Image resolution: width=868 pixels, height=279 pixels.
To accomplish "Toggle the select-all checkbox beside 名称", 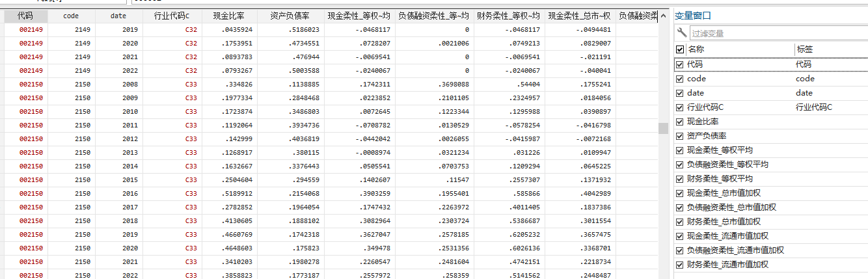I will pos(680,49).
